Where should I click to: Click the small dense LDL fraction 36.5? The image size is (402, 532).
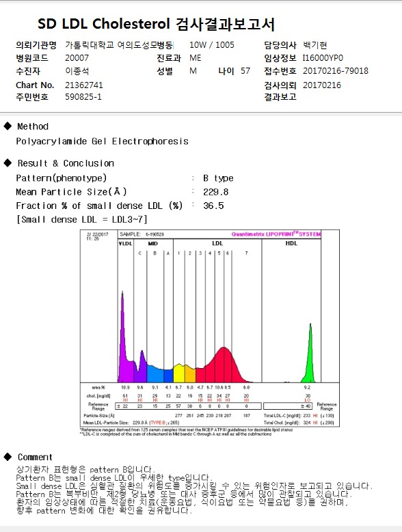213,206
